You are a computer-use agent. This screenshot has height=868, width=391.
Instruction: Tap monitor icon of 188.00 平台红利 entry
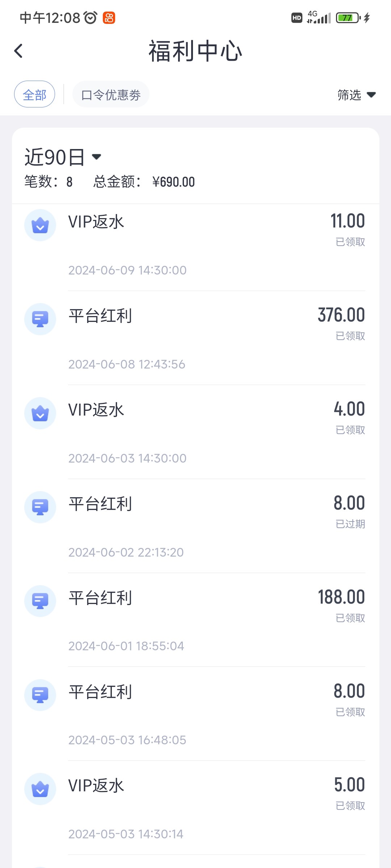click(x=40, y=601)
